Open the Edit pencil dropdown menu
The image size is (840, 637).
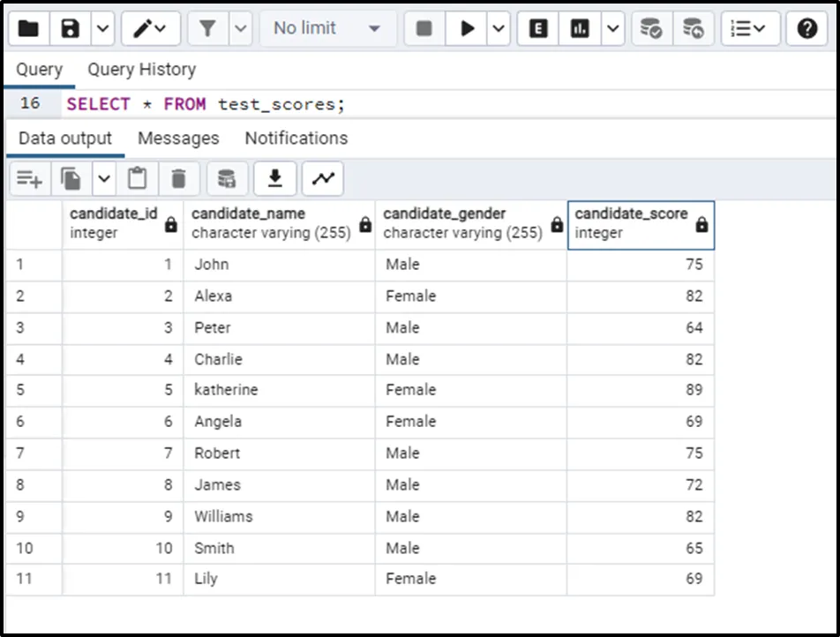tap(150, 29)
